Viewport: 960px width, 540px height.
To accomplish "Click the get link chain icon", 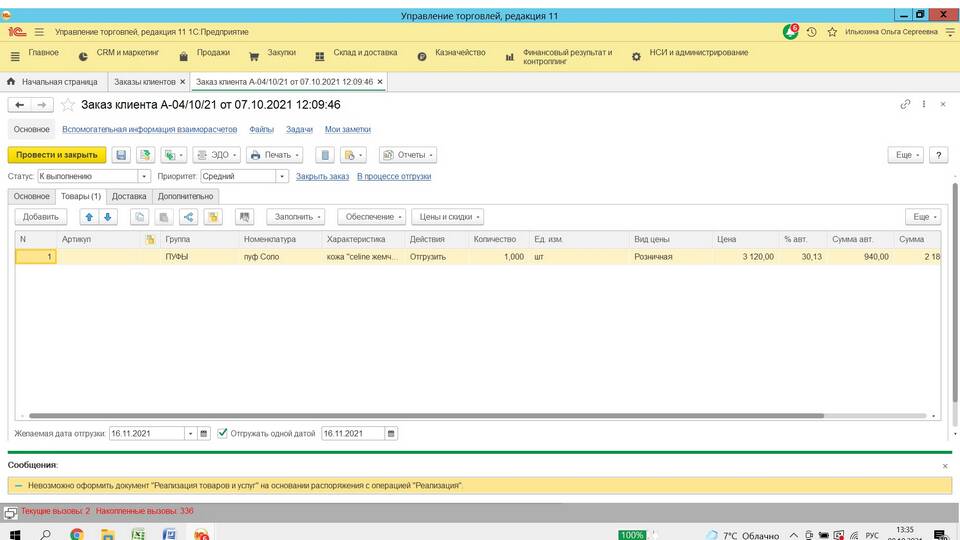I will pos(905,104).
